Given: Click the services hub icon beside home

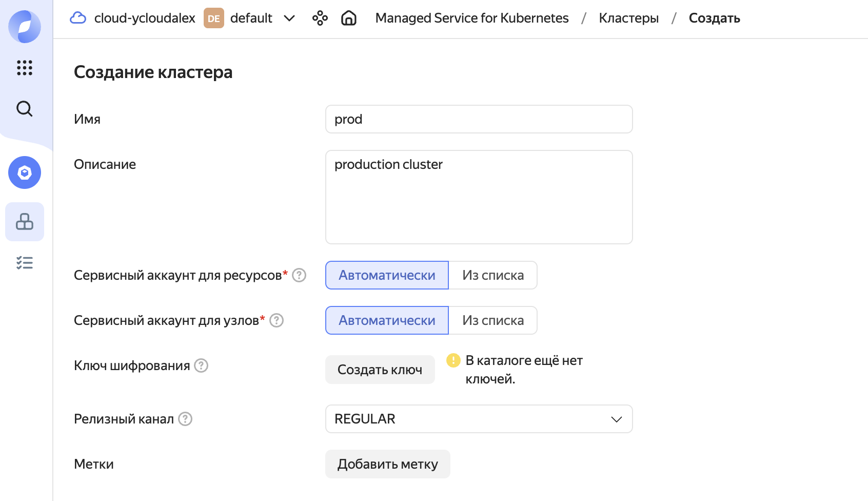Looking at the screenshot, I should coord(320,18).
